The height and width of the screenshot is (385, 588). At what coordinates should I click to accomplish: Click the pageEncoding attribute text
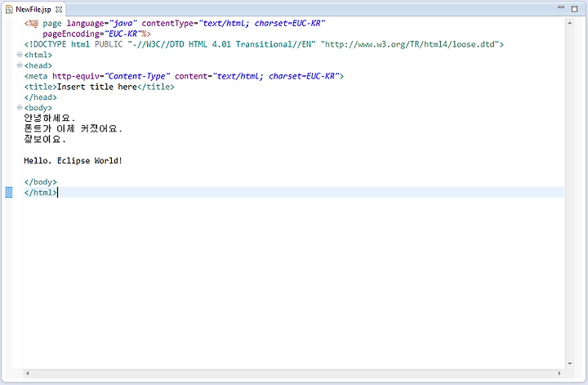pos(73,34)
